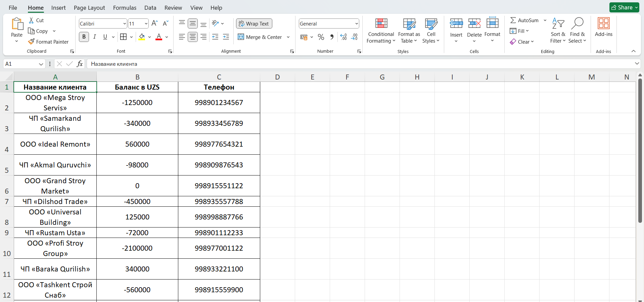
Task: Click the Increase Font Size icon
Action: [154, 23]
